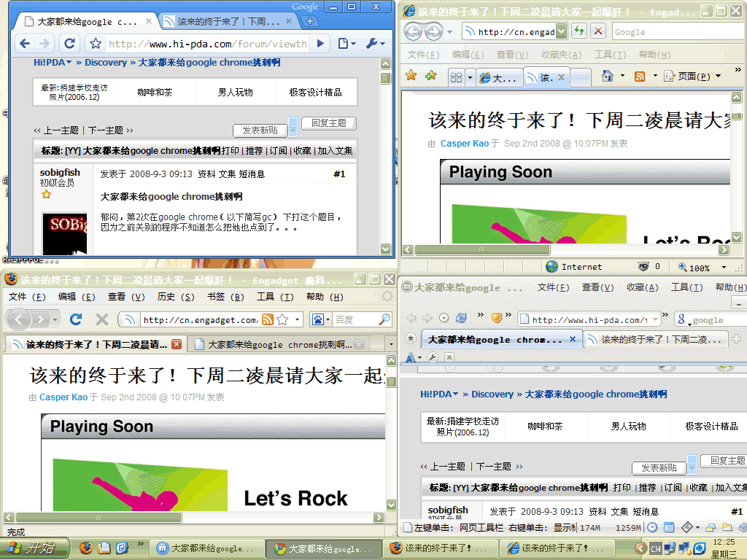This screenshot has height=560, width=747.
Task: Open IE 收藏夹(A) menu
Action: pyautogui.click(x=562, y=55)
